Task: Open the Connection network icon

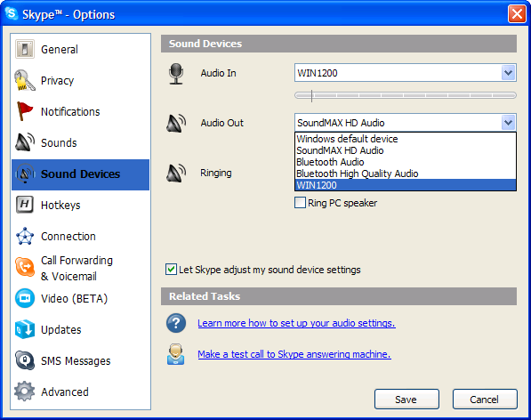Action: 25,236
